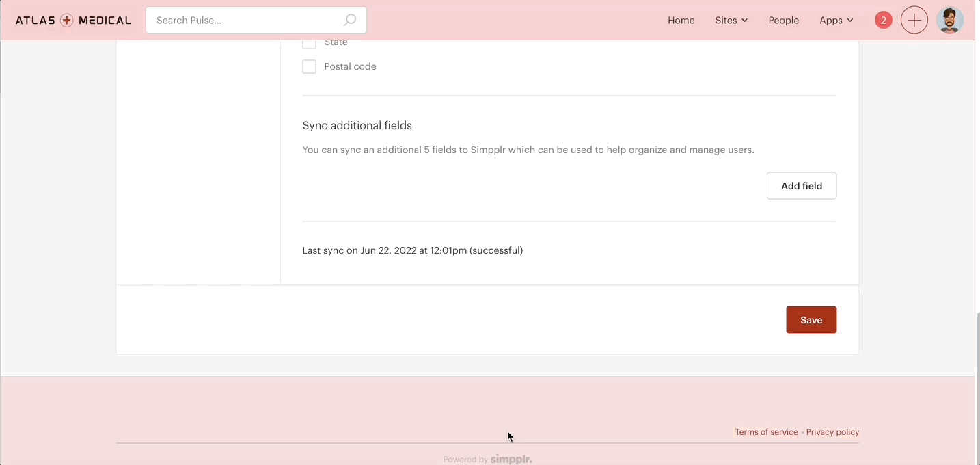
Task: Tick the Postal code checkbox
Action: [x=310, y=66]
